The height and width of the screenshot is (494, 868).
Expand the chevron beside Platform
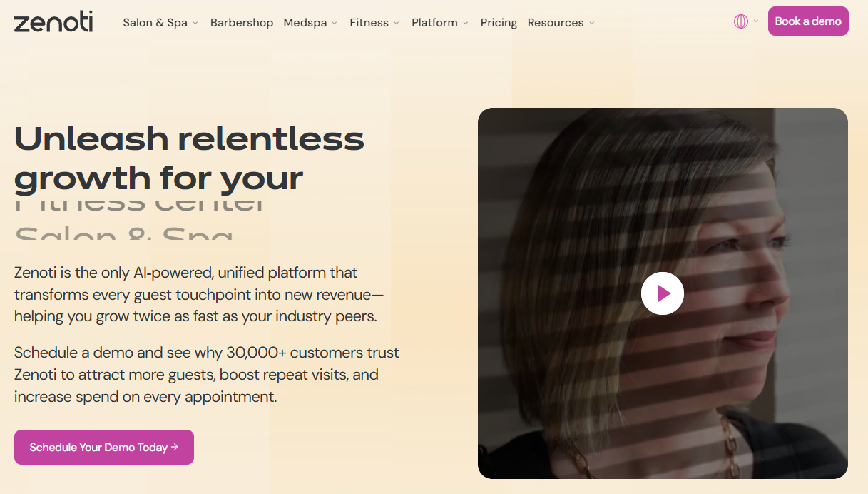point(466,24)
